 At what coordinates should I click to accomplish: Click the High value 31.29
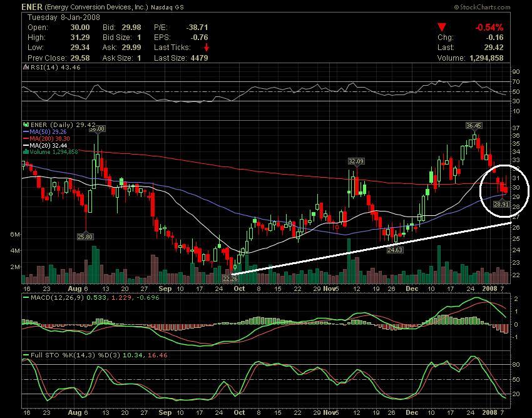[80, 38]
